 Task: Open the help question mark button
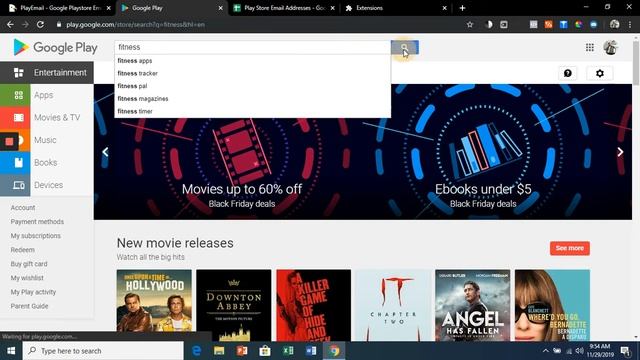click(x=568, y=73)
